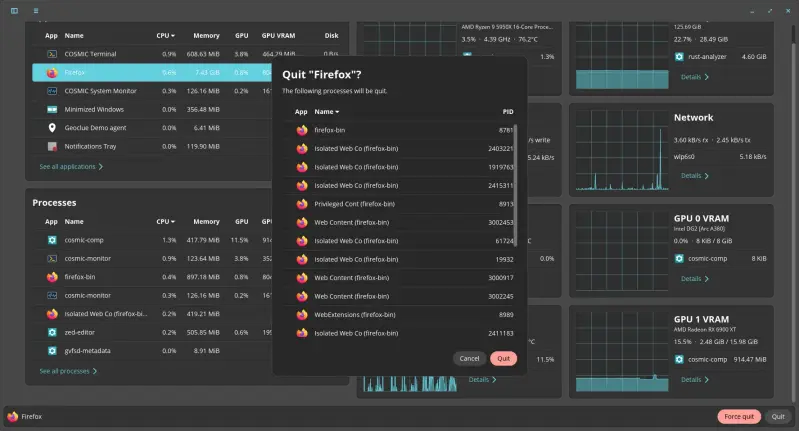Click the dialog process list scrollbar
The width and height of the screenshot is (799, 431).
click(516, 185)
